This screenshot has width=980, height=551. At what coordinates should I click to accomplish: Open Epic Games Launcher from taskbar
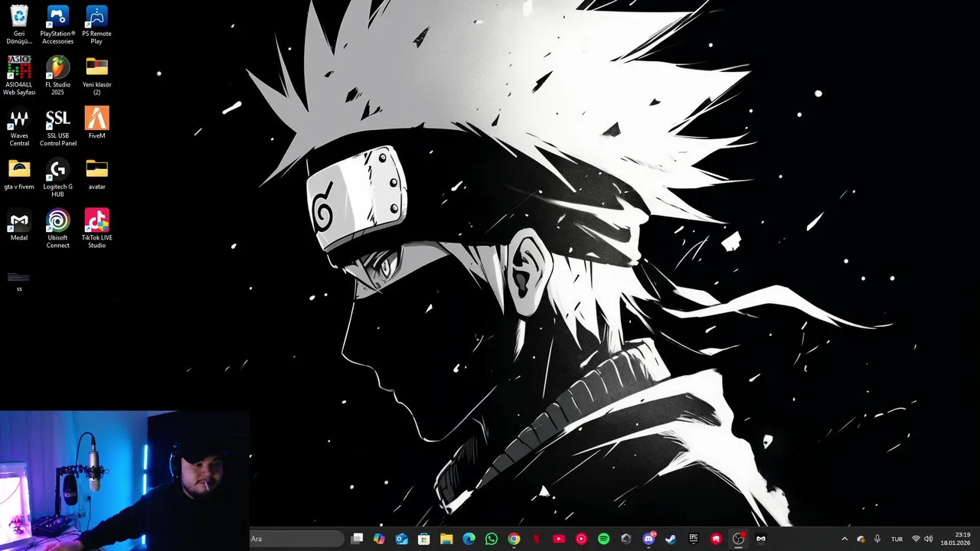click(694, 539)
